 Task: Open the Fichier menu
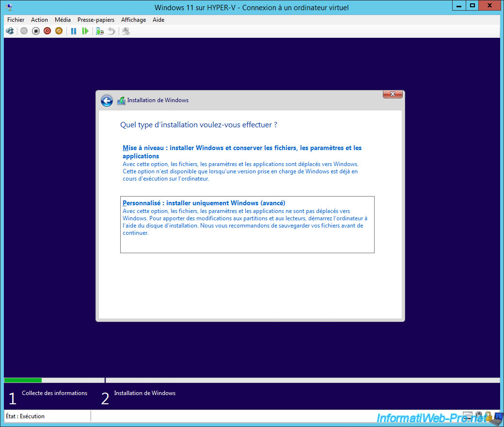point(16,20)
